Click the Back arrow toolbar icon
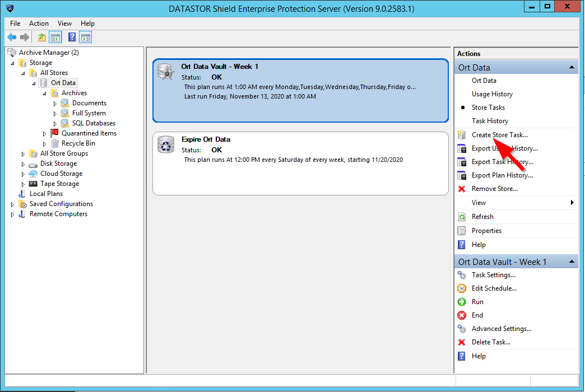 [x=12, y=38]
